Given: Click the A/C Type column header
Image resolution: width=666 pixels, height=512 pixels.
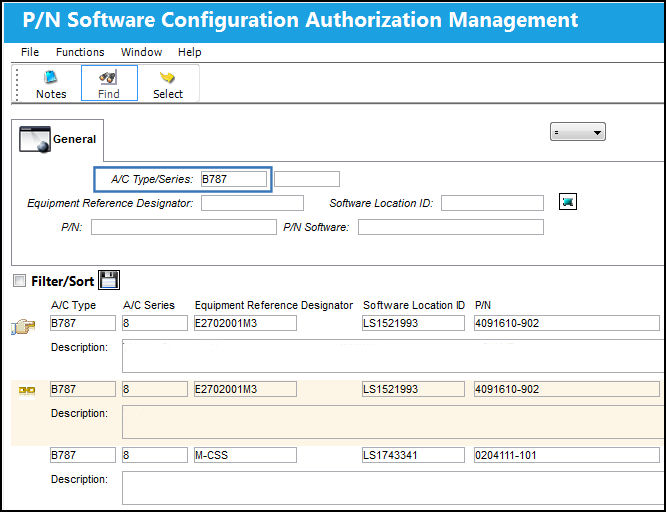Looking at the screenshot, I should click(73, 305).
